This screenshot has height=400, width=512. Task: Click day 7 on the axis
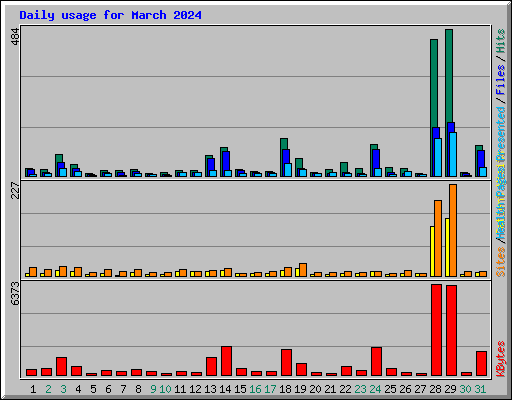coord(123,389)
